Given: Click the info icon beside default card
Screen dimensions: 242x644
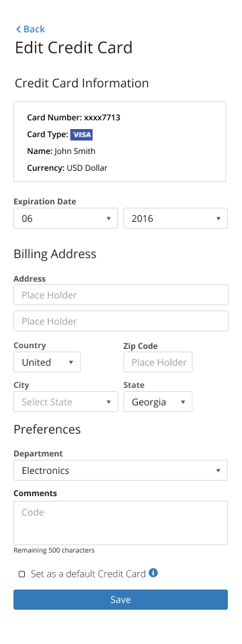Looking at the screenshot, I should 153,573.
